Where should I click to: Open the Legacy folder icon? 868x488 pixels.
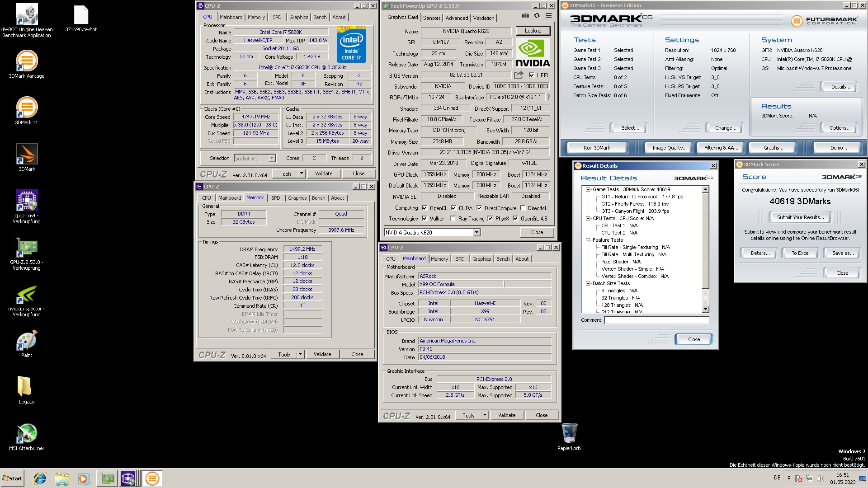27,390
